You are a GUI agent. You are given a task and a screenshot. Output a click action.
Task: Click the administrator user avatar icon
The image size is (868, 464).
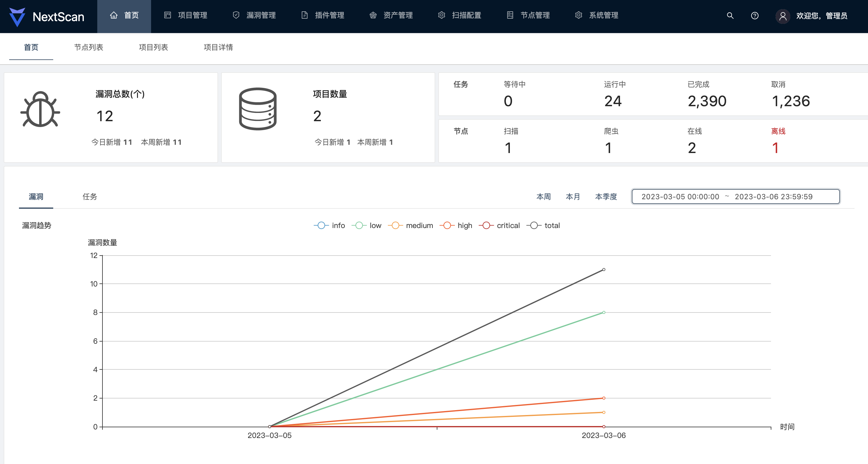pos(782,16)
